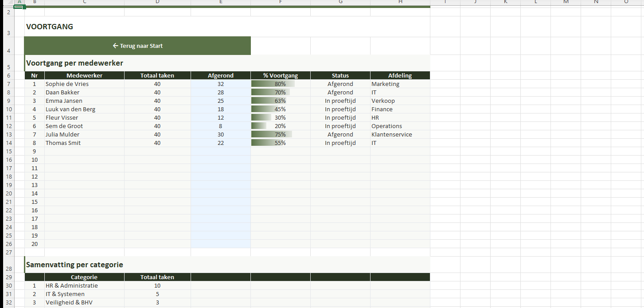Click the VOORTGANG title cell
644x308 pixels.
coord(50,27)
